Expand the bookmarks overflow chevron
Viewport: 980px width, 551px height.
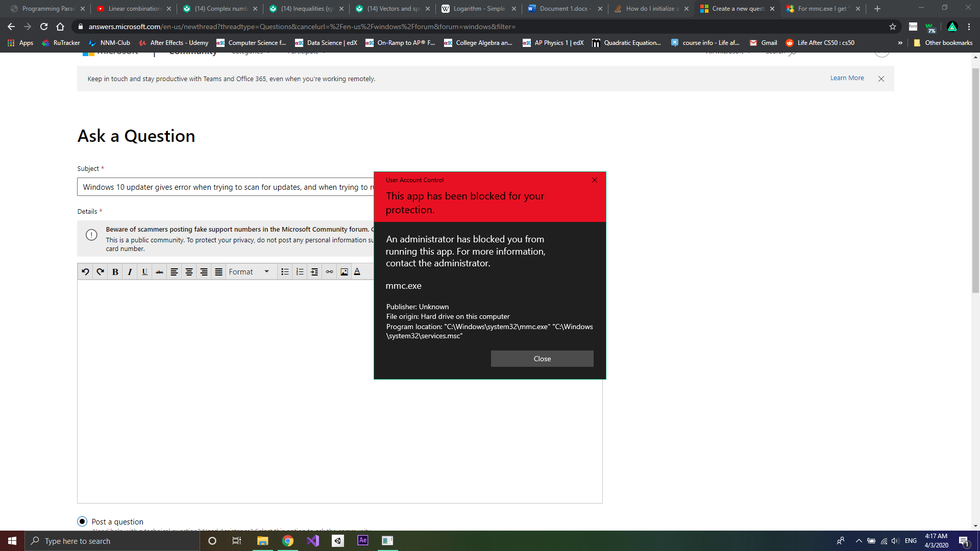coord(900,43)
